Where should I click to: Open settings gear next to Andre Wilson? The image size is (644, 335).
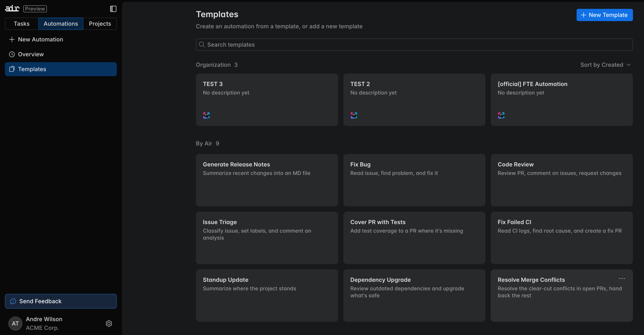click(x=109, y=324)
